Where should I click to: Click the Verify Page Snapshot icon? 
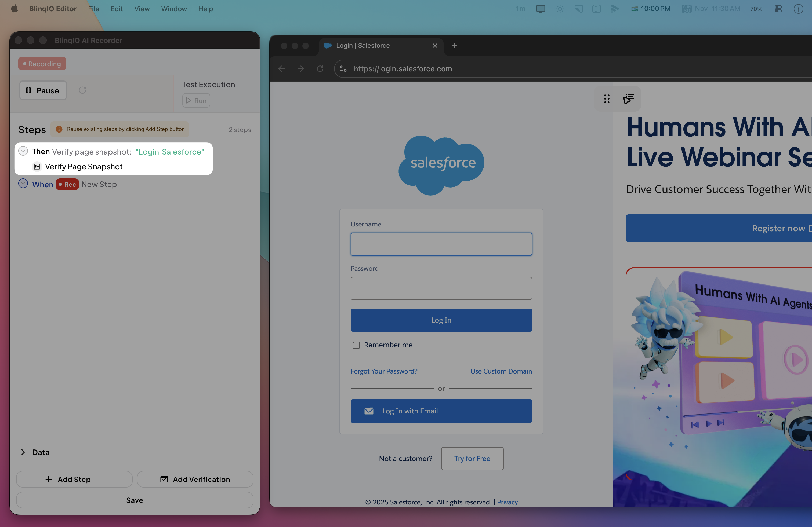pyautogui.click(x=37, y=167)
